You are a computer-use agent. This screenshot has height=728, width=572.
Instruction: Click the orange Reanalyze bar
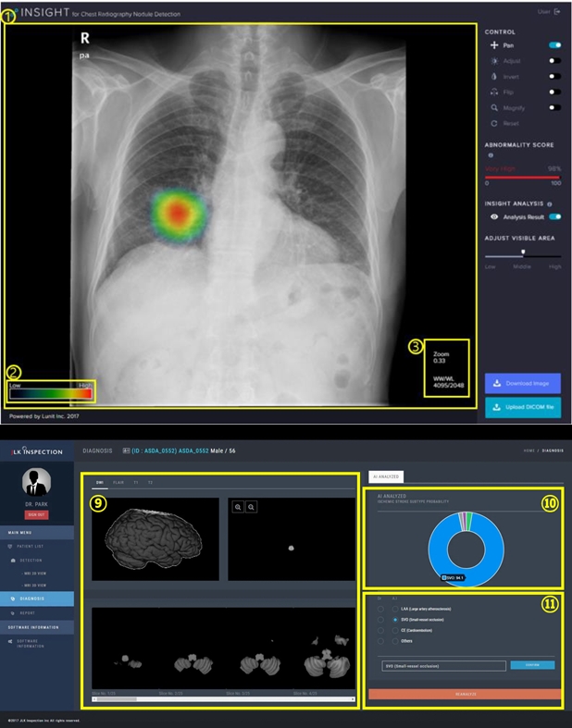click(x=464, y=694)
